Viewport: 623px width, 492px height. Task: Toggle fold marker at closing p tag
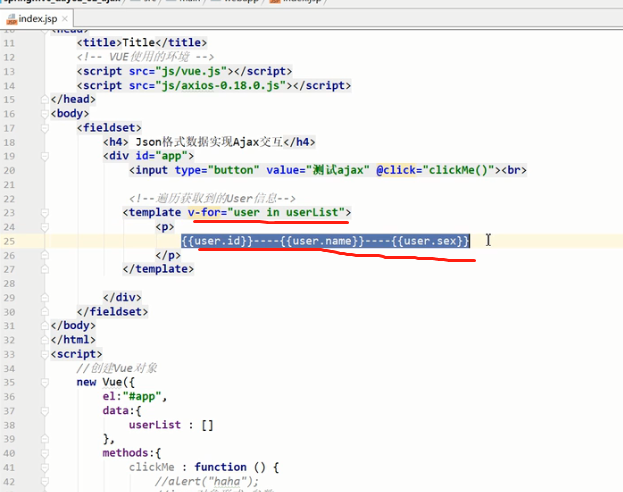click(45, 255)
